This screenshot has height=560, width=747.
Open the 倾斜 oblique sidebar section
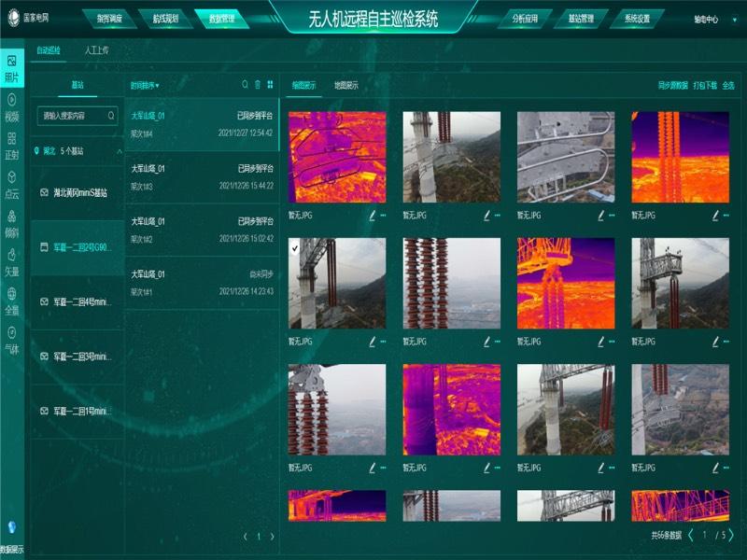[12, 224]
